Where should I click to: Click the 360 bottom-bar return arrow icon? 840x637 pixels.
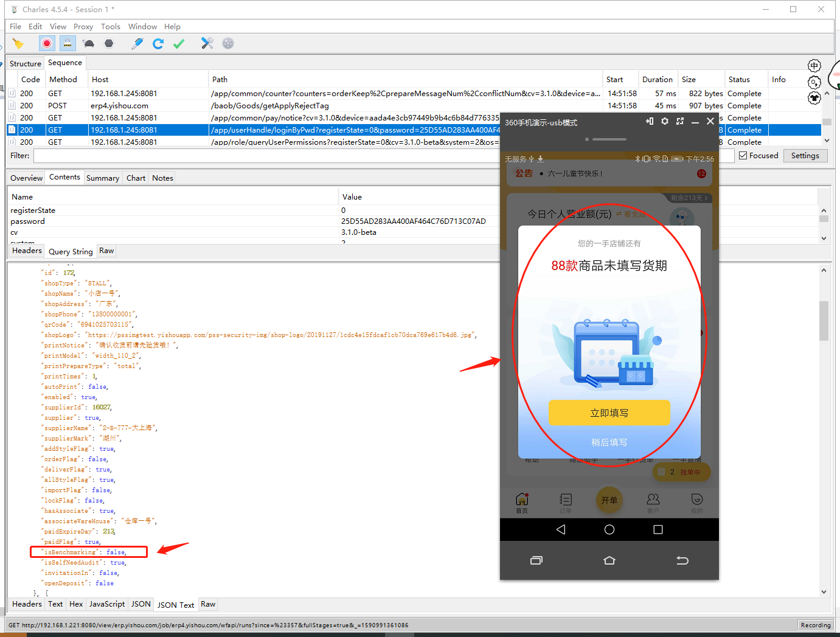(682, 560)
